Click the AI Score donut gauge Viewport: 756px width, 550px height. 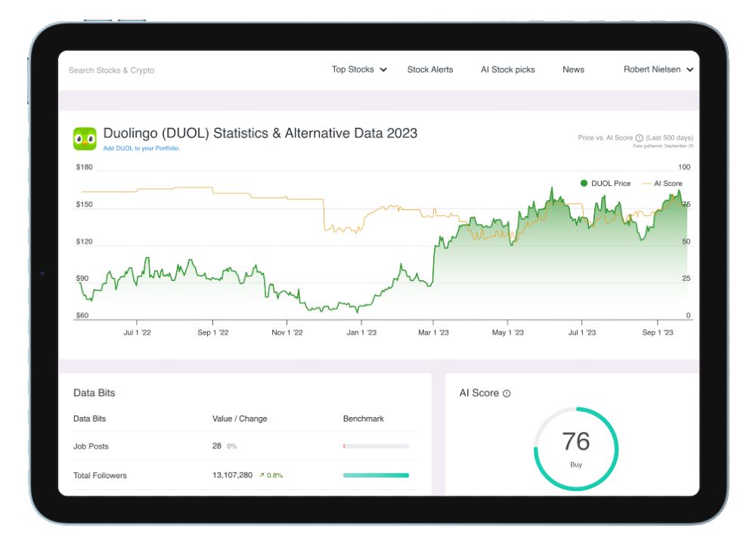(x=576, y=448)
